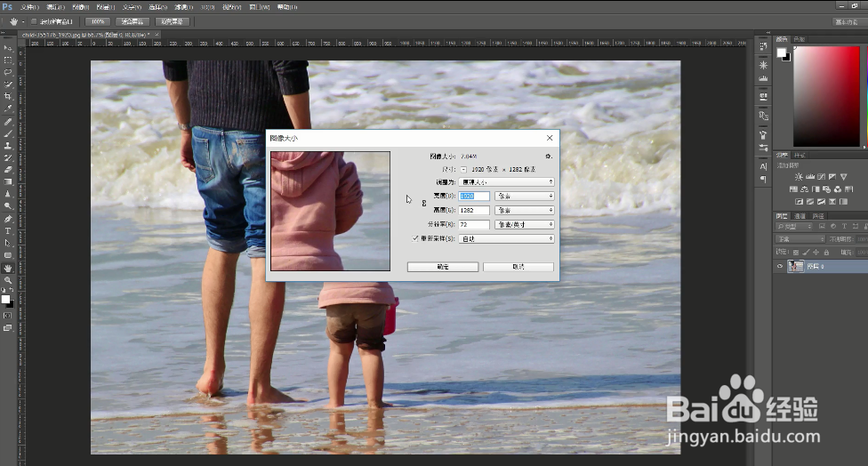
Task: Select the Gradient tool
Action: [x=8, y=182]
